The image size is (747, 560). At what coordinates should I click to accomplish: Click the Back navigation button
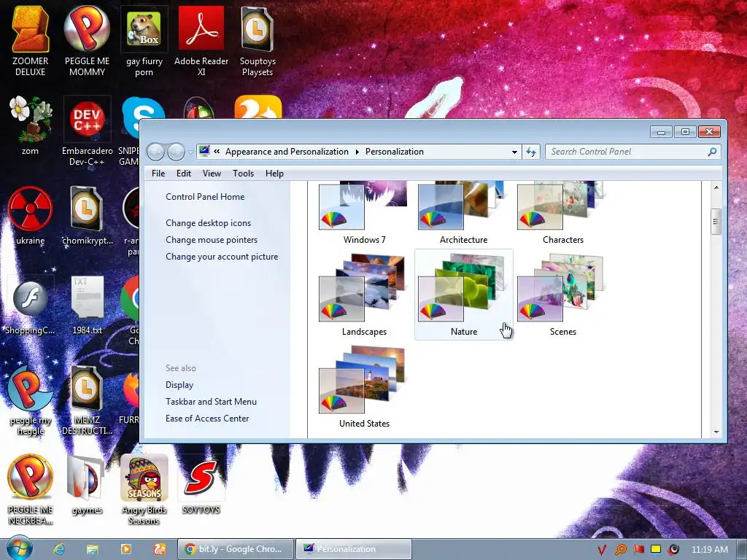click(156, 152)
